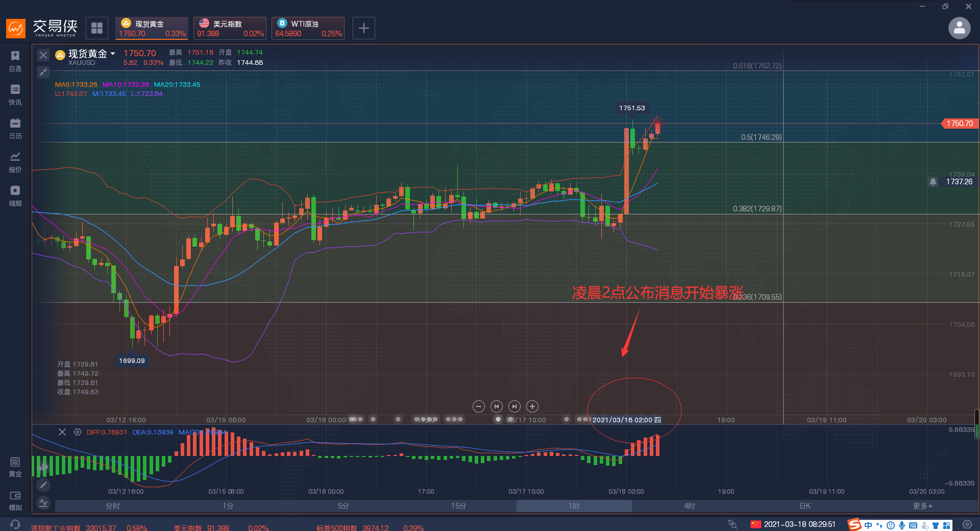Click the DEA:0.13939 MACD label
Screen dimensions: 980x531
pos(153,432)
